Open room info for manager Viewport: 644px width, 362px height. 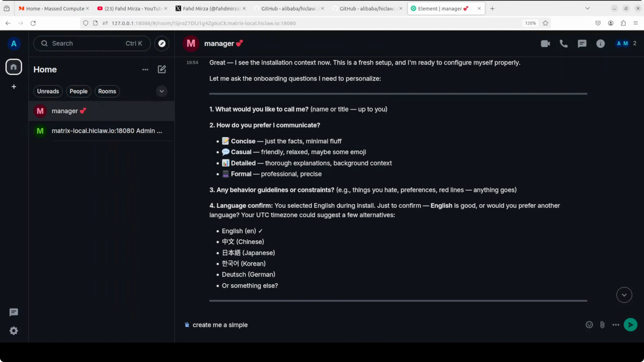click(600, 44)
